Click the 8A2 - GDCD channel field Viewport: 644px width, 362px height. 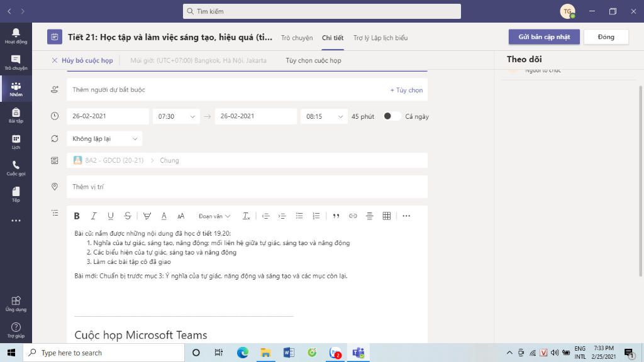pyautogui.click(x=247, y=160)
